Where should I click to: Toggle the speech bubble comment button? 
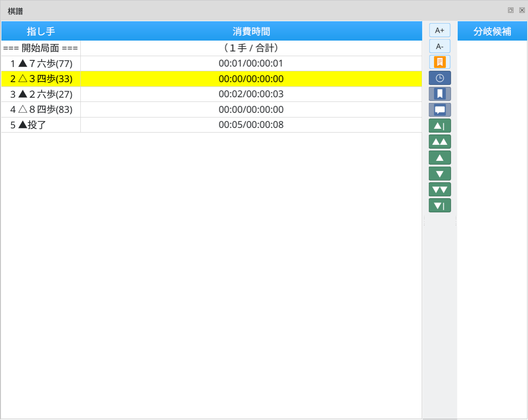[439, 110]
